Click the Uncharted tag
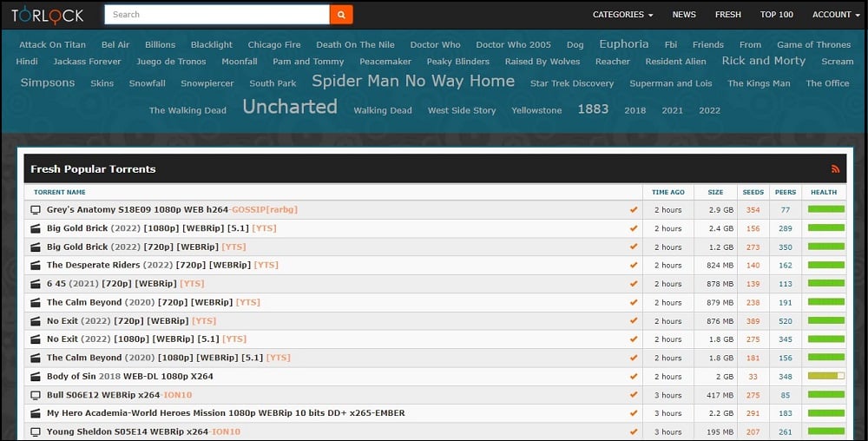 [290, 107]
